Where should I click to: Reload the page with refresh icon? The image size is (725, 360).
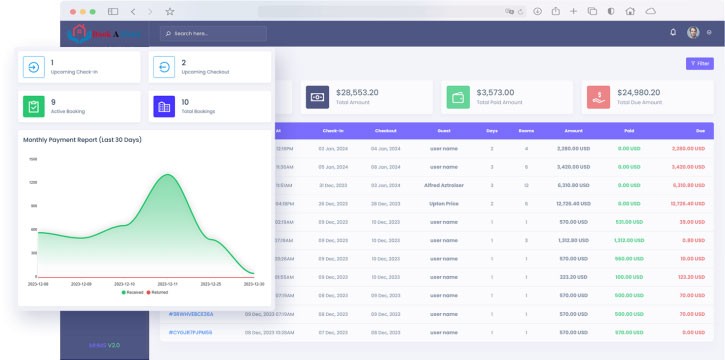pyautogui.click(x=521, y=12)
